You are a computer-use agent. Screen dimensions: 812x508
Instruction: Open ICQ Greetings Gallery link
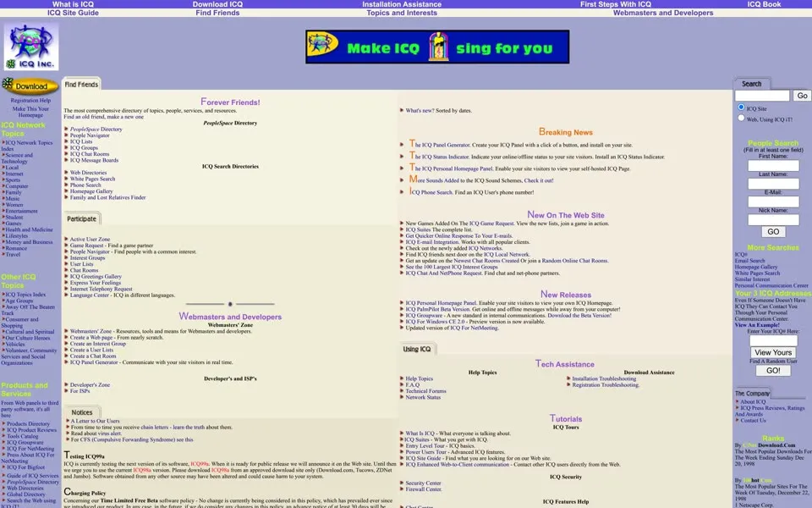(x=96, y=277)
